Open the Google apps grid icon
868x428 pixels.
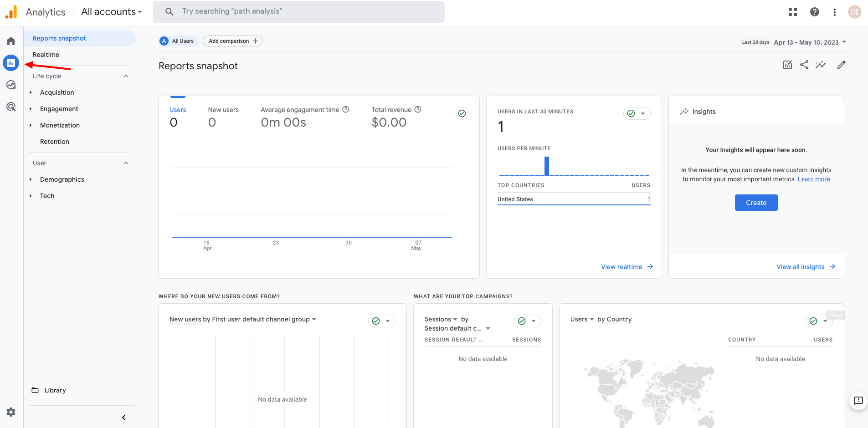click(793, 12)
